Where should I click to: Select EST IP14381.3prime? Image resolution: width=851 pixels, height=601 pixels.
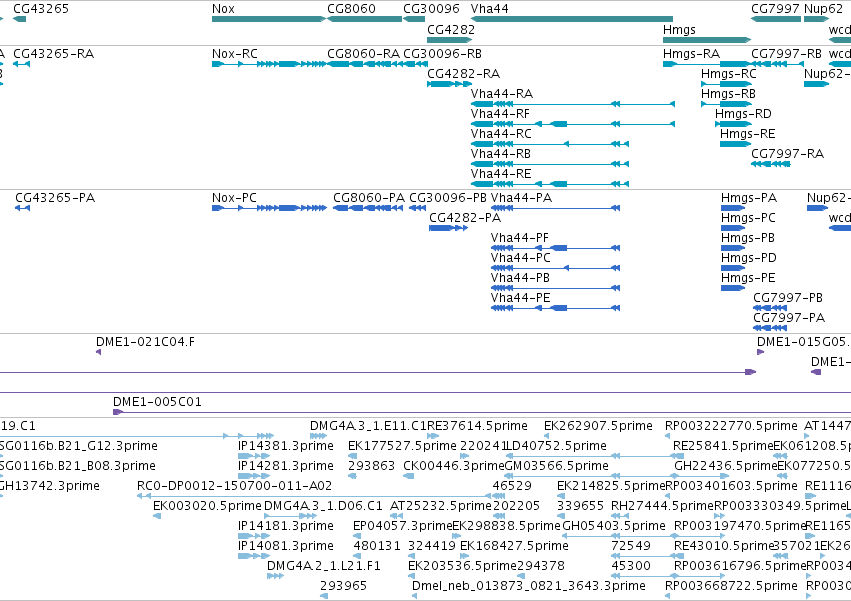click(253, 456)
